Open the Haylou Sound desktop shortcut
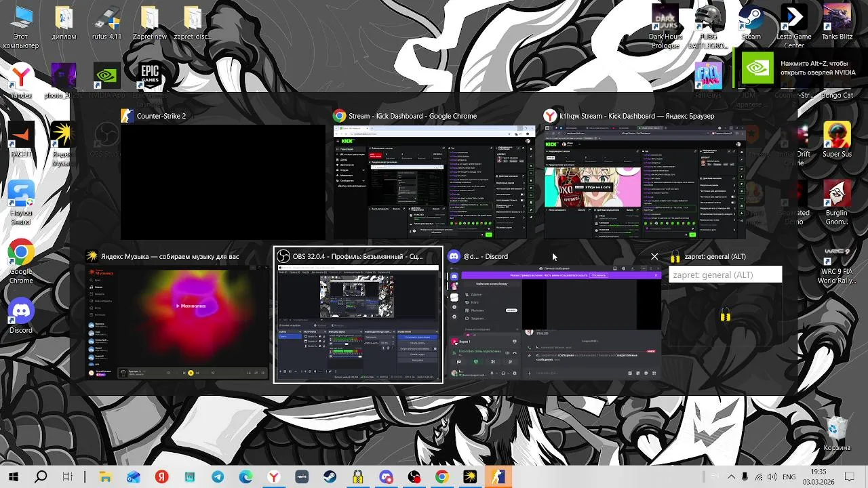Viewport: 868px width, 488px height. click(21, 203)
